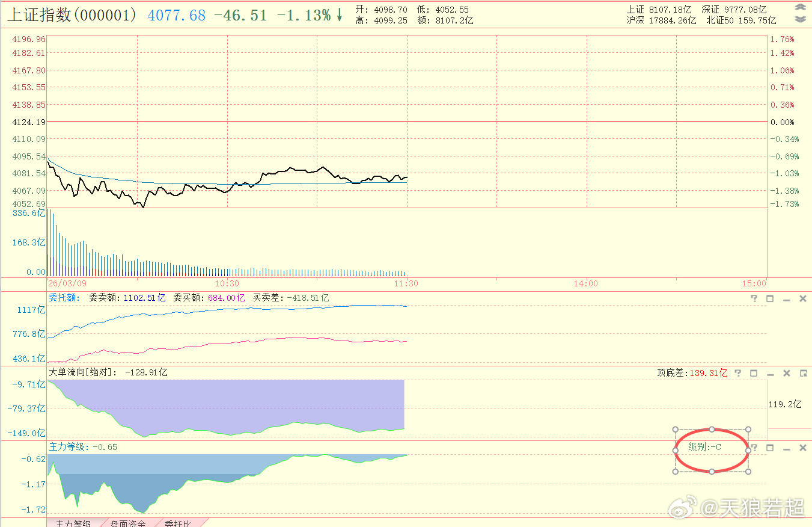Click the 776.8亿 axis label

[x=29, y=334]
